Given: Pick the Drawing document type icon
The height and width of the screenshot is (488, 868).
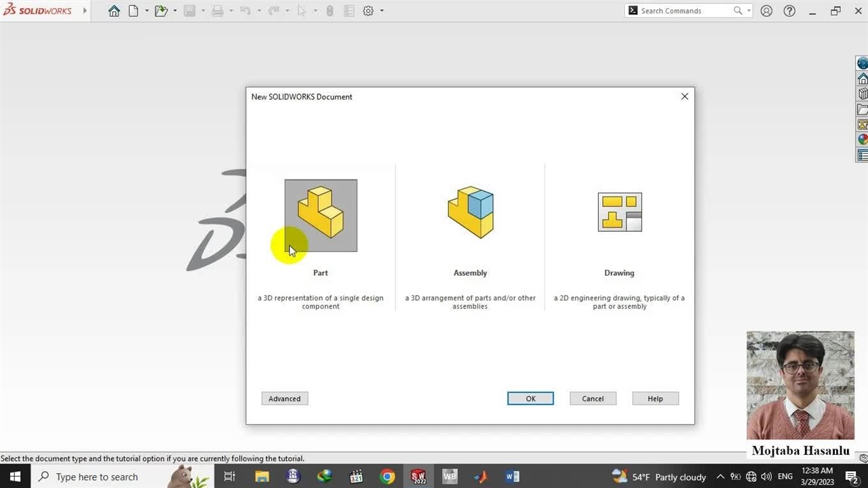Looking at the screenshot, I should 619,212.
